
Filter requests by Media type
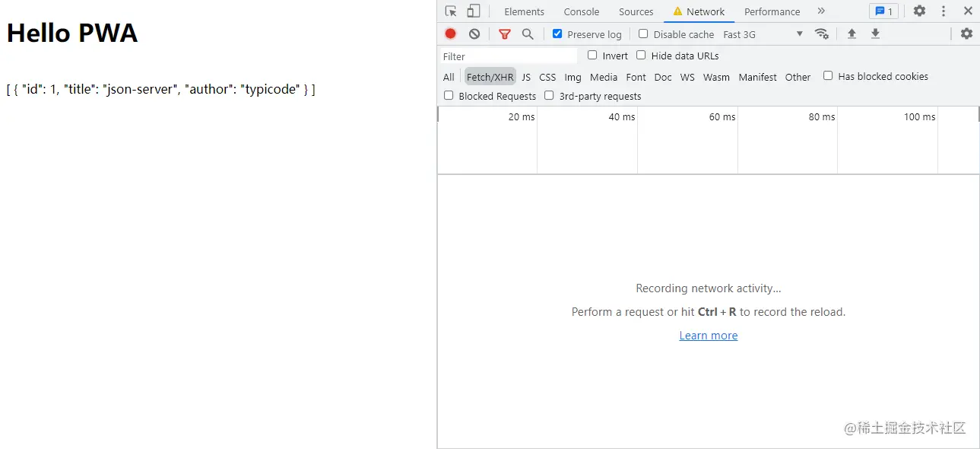pyautogui.click(x=604, y=77)
